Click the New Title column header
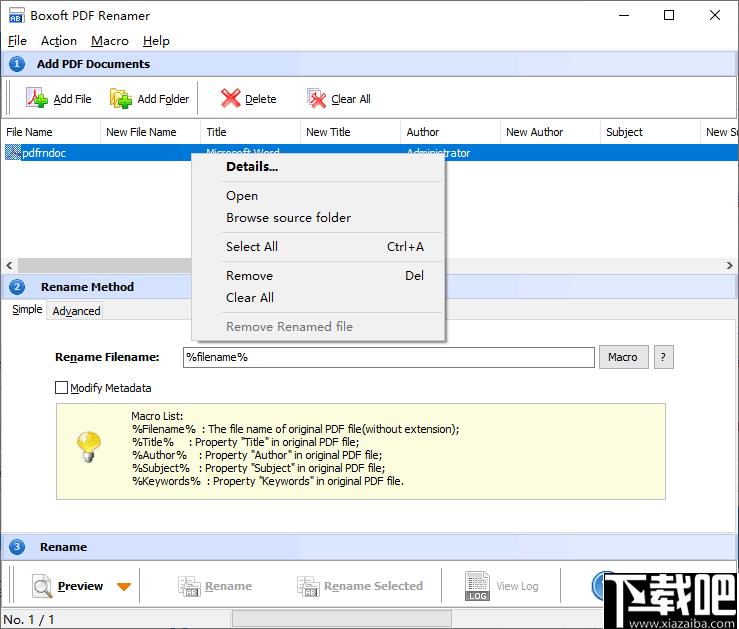This screenshot has height=629, width=739. [x=350, y=132]
